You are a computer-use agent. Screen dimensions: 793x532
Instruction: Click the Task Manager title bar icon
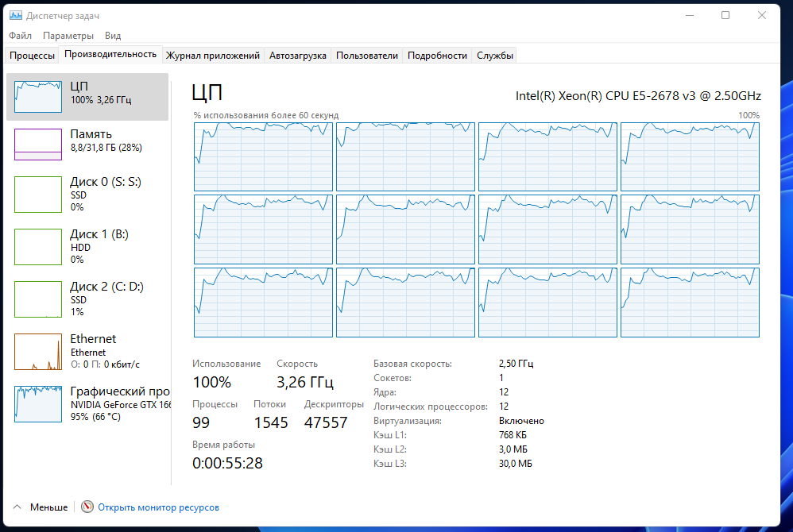pyautogui.click(x=15, y=15)
